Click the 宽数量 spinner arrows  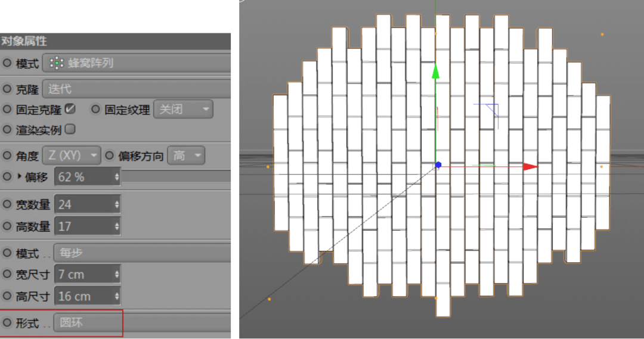click(x=117, y=204)
